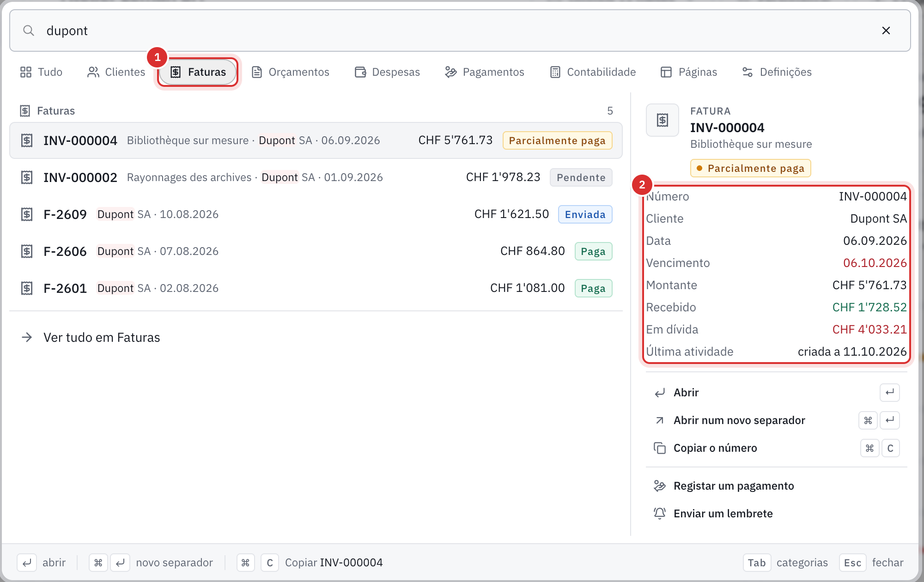Click the large Fatura preview icon
This screenshot has height=582, width=924.
click(x=663, y=120)
